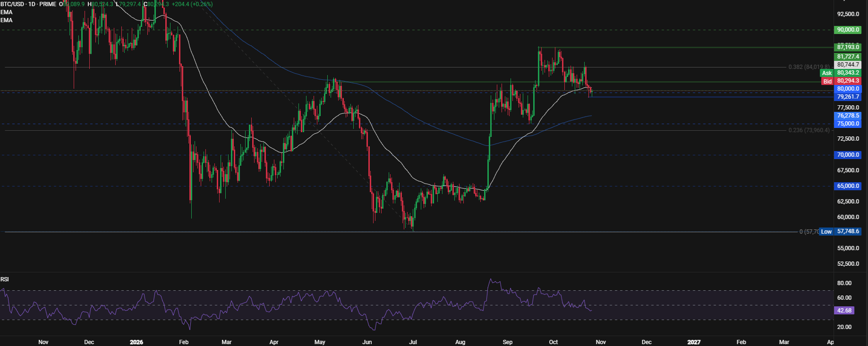Click the purple 42.68 RSI value label
This screenshot has height=346, width=868.
[x=844, y=311]
